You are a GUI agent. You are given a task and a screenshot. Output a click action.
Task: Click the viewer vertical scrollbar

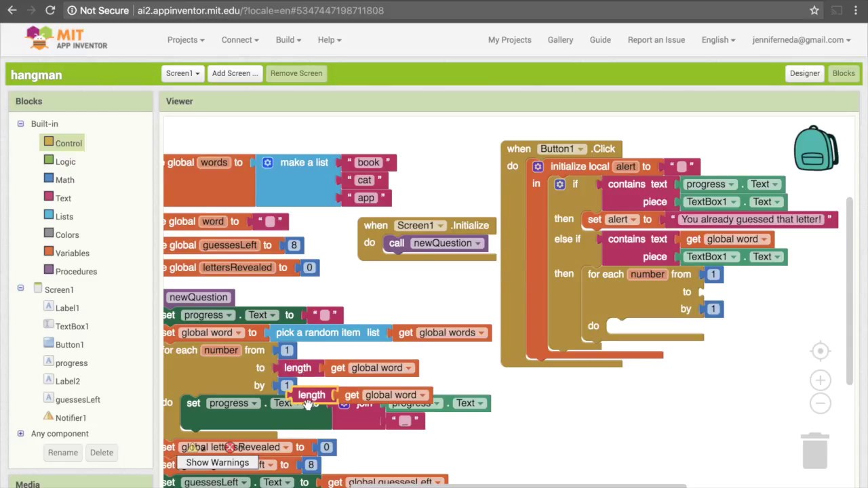pyautogui.click(x=850, y=291)
